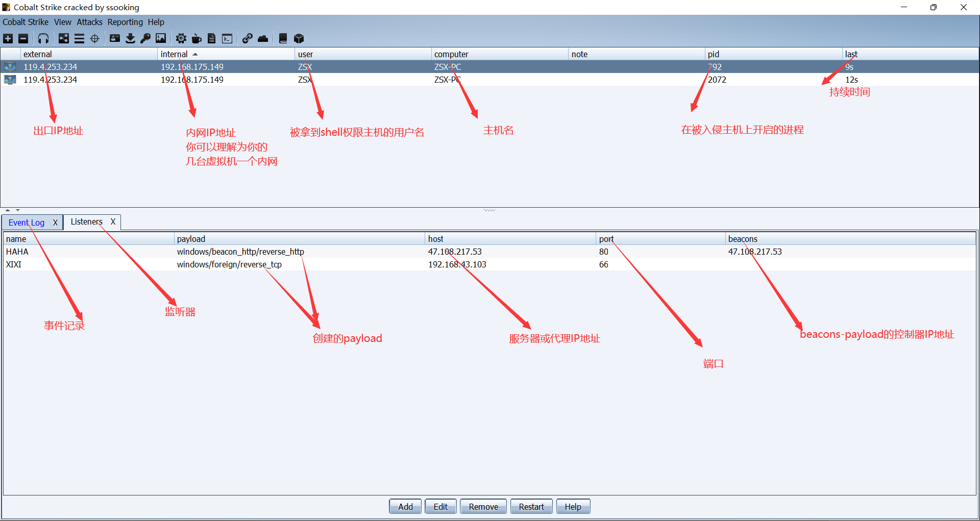Image resolution: width=980 pixels, height=521 pixels.
Task: Select session with last 9s
Action: [x=490, y=67]
